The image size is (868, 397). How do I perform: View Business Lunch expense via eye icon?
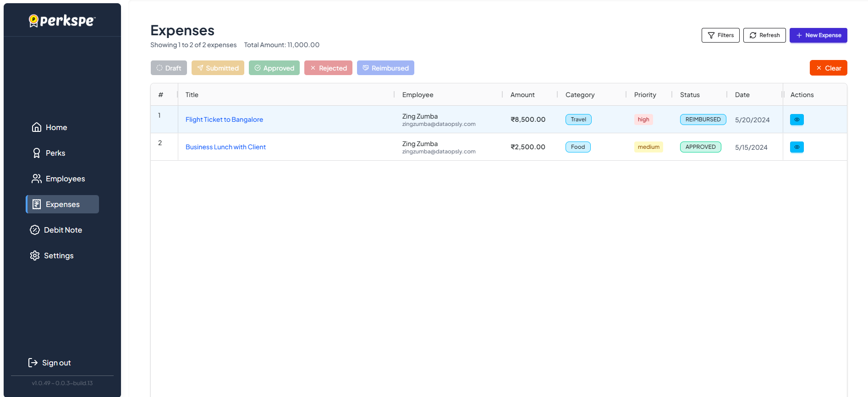point(797,147)
